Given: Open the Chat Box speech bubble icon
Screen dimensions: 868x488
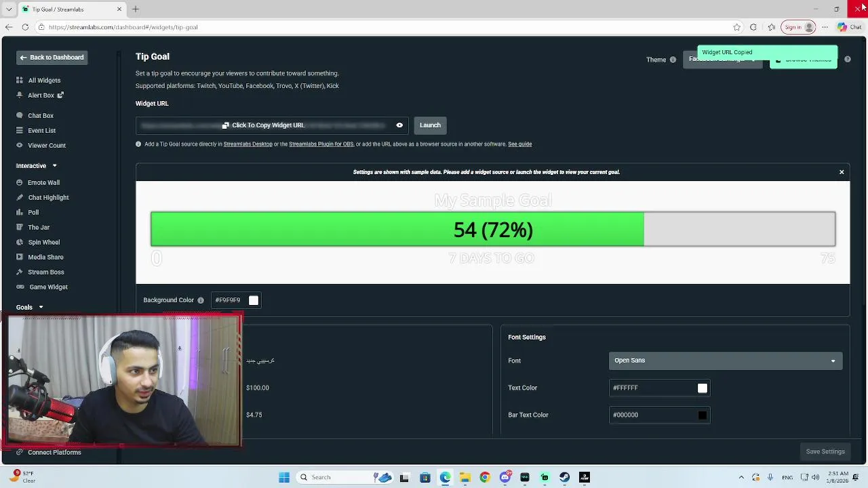Looking at the screenshot, I should click(20, 116).
